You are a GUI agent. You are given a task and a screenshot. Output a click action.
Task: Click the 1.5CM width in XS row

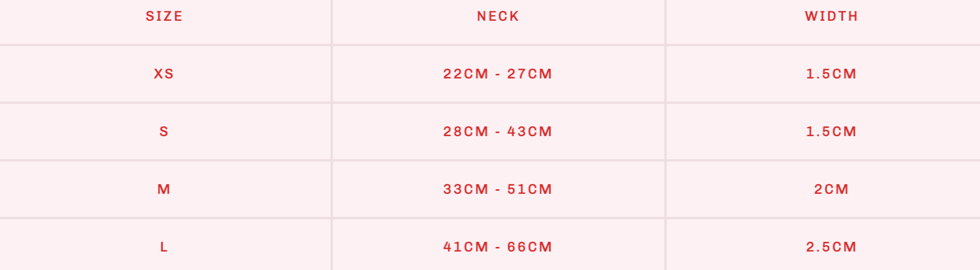[x=831, y=74]
